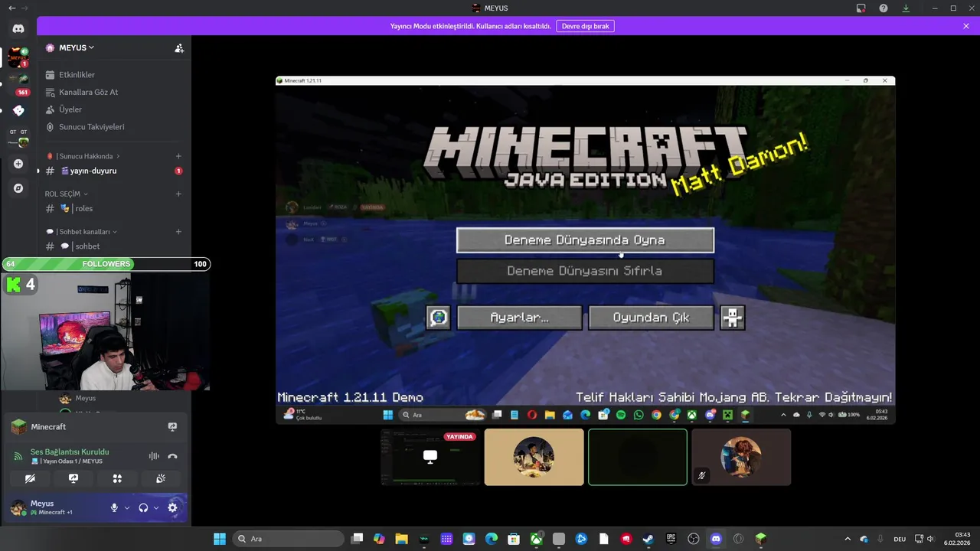Open the Üyeler list entry

(x=113, y=109)
